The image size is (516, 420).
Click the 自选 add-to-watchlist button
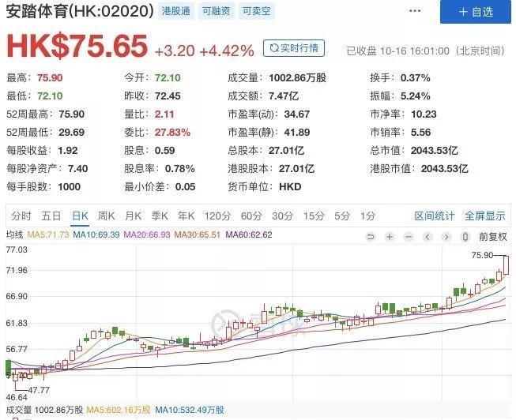475,12
